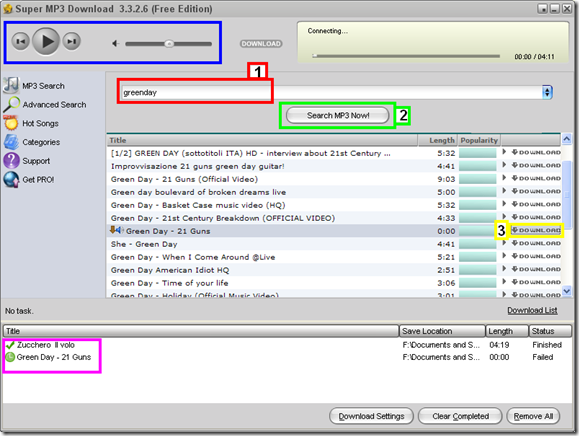Download Green Day - 21 Guns (Official Video)
This screenshot has height=436, width=579.
536,178
